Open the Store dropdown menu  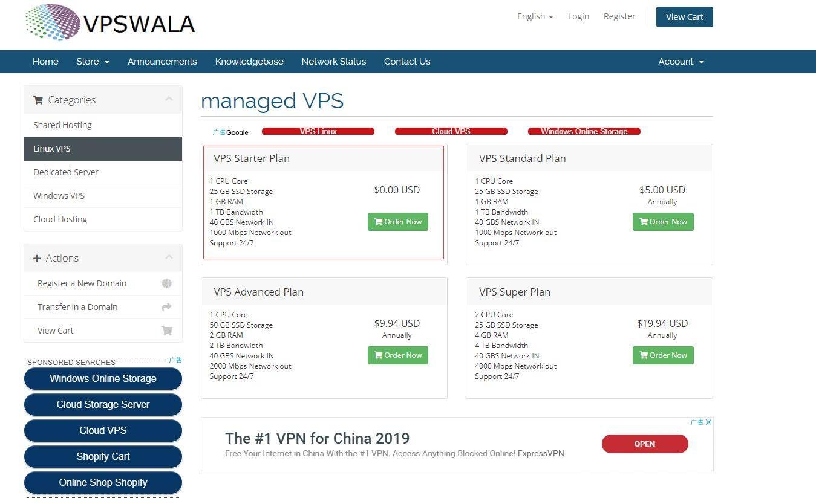click(93, 62)
